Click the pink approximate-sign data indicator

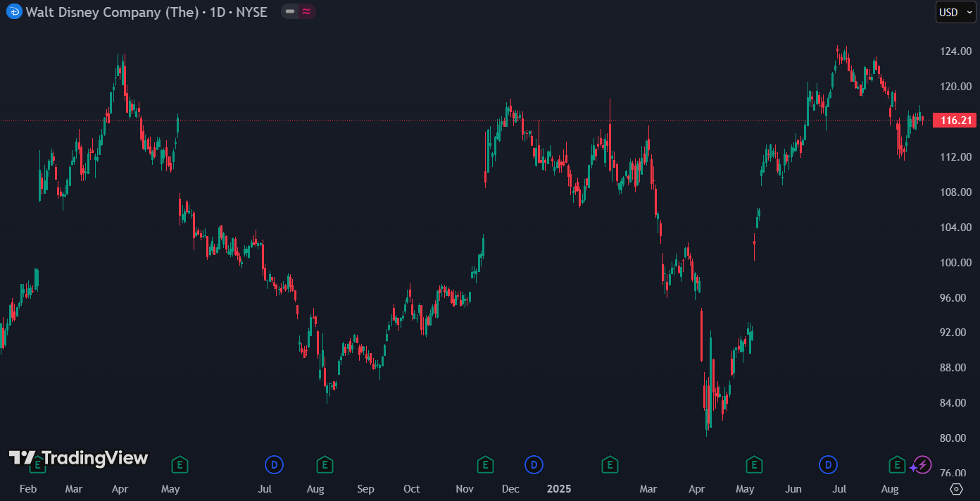306,11
